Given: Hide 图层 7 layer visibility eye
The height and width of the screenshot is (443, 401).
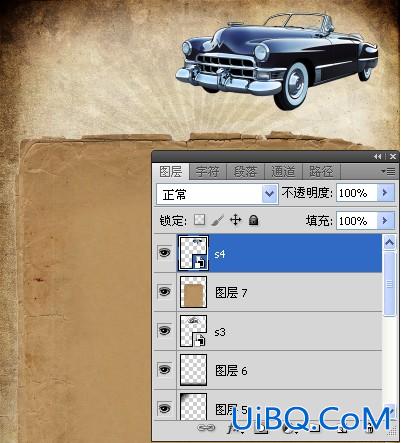Looking at the screenshot, I should click(164, 292).
